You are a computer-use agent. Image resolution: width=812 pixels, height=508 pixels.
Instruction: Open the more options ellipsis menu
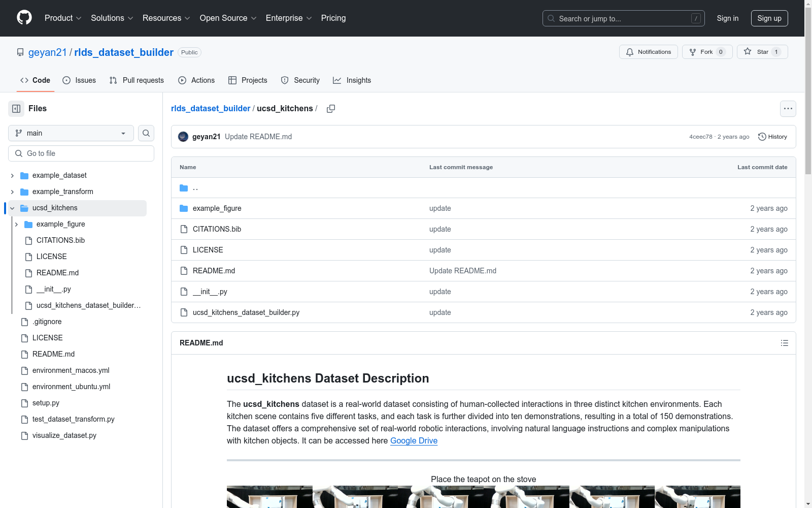point(788,109)
